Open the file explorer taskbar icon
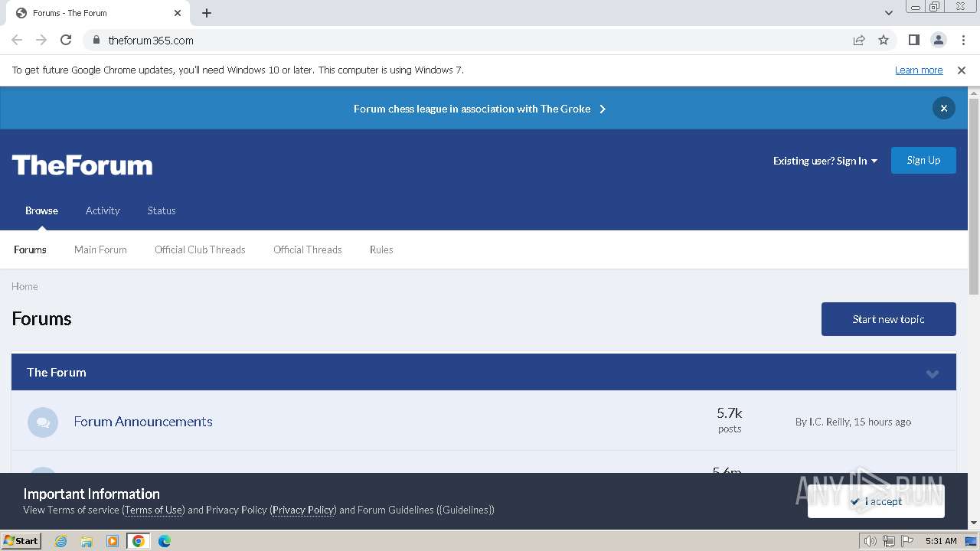Viewport: 980px width, 551px height. [x=87, y=541]
